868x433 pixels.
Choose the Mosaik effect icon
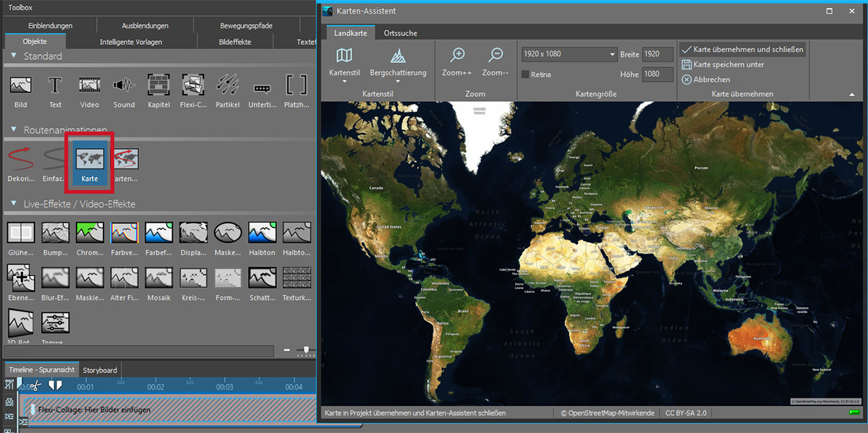point(158,278)
